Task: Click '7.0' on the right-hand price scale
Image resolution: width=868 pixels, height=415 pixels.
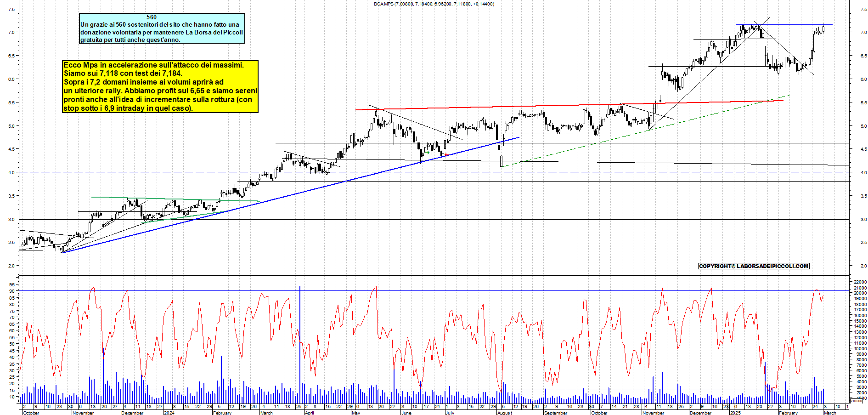Action: (863, 33)
